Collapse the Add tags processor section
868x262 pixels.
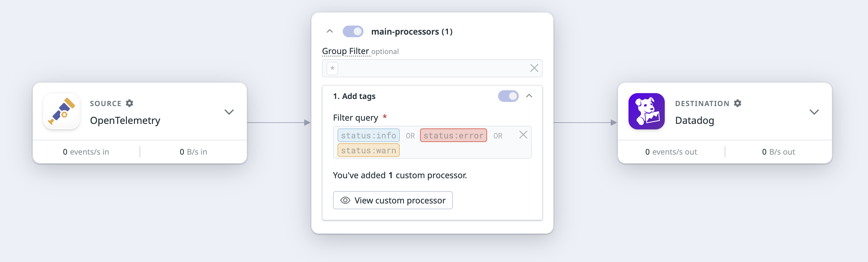point(529,96)
